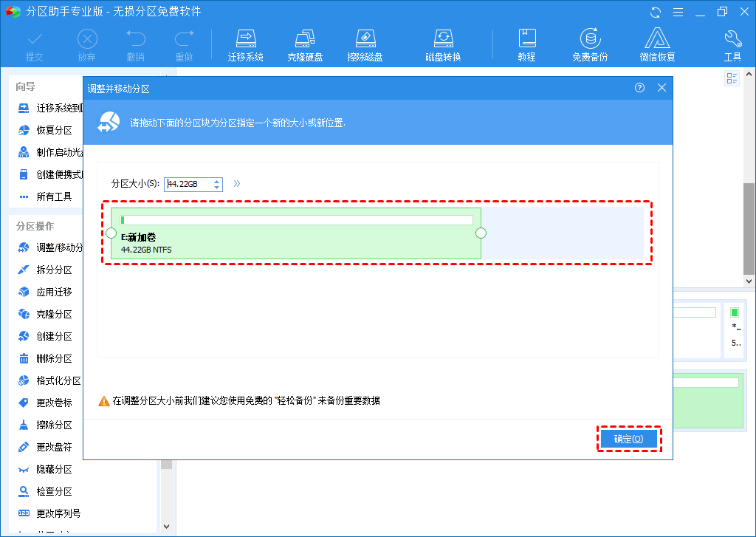Select 拆分分区 split partition

[x=45, y=270]
